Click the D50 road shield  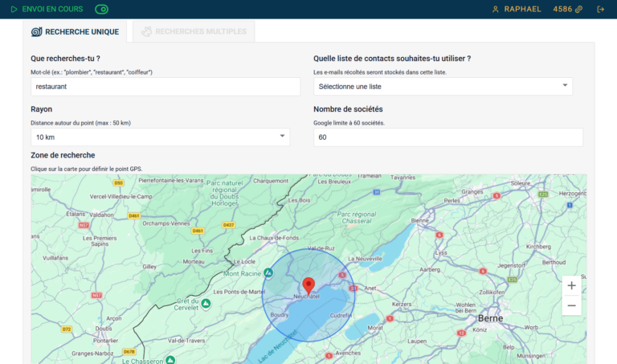pyautogui.click(x=118, y=182)
